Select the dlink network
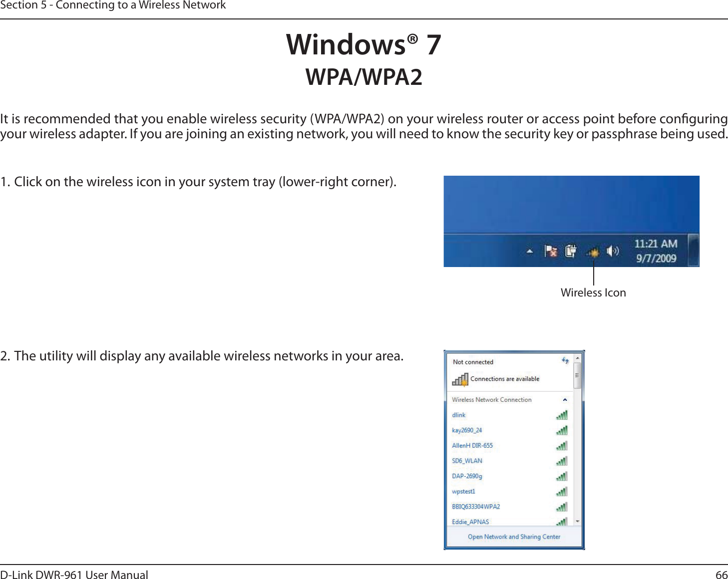Viewport: 728px width, 579px height. click(x=509, y=415)
